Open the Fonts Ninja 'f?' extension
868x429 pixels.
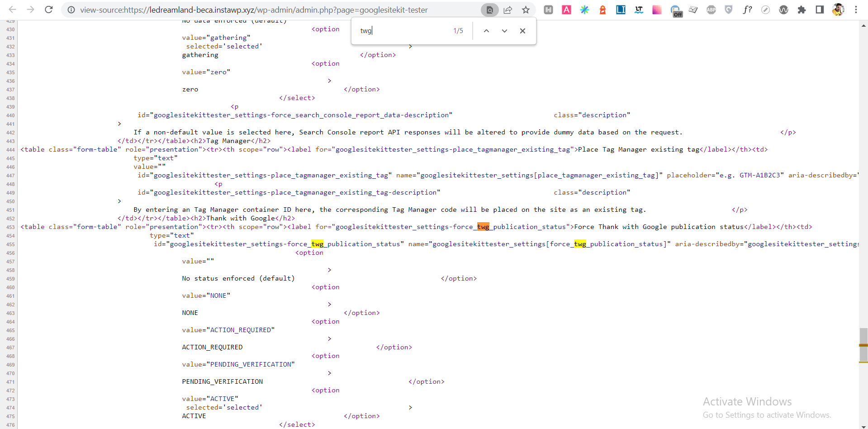click(x=747, y=10)
